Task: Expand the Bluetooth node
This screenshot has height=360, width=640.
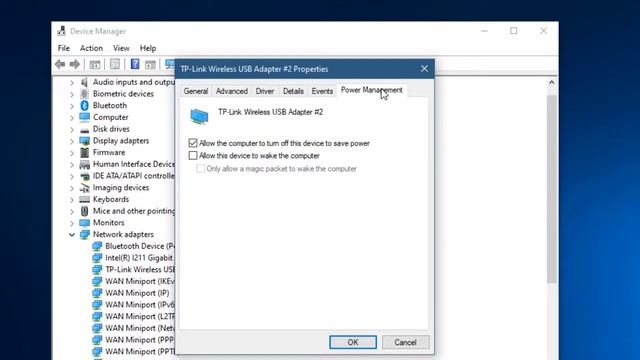Action: [x=72, y=106]
